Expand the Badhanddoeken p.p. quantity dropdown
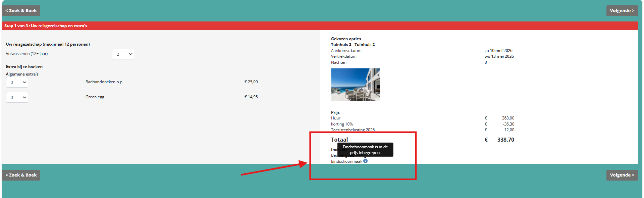 pos(17,82)
